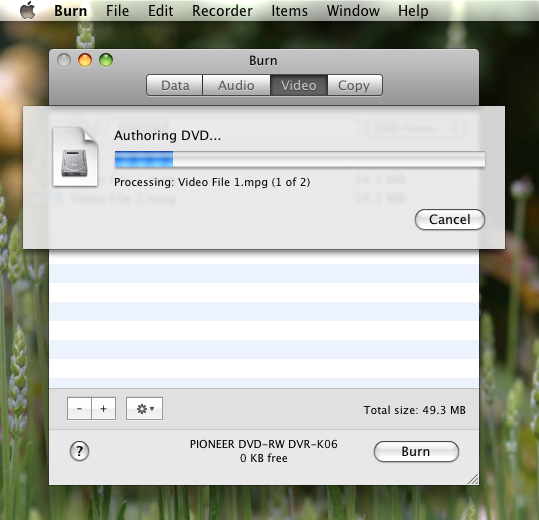539x520 pixels.
Task: Open the Recorder menu
Action: coord(222,11)
